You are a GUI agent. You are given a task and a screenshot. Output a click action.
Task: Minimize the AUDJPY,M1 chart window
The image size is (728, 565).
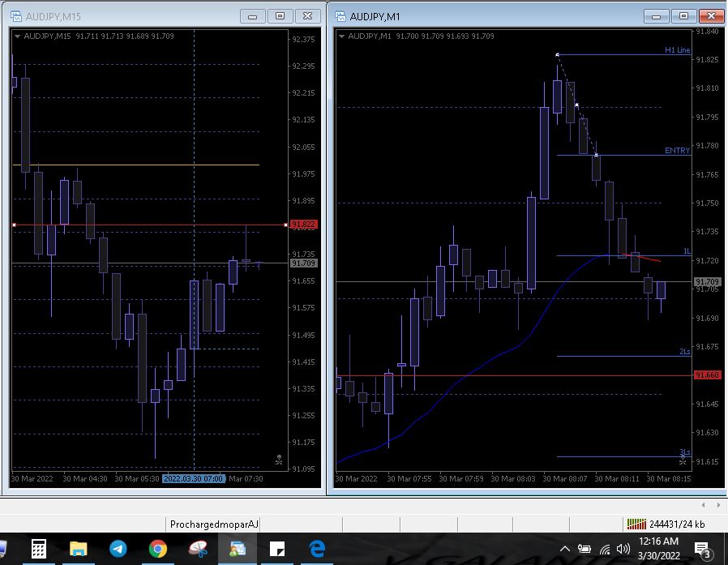[656, 16]
